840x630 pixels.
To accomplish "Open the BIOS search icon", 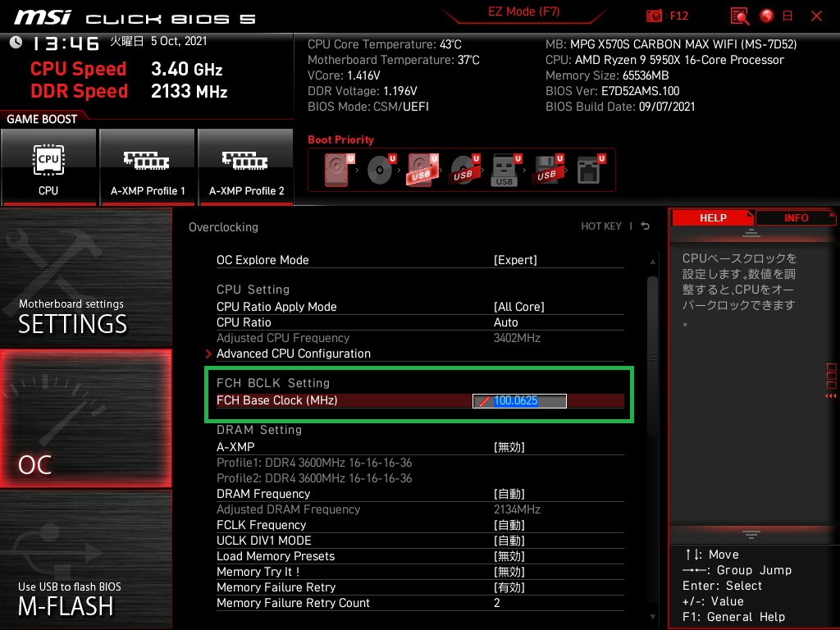I will pyautogui.click(x=740, y=16).
